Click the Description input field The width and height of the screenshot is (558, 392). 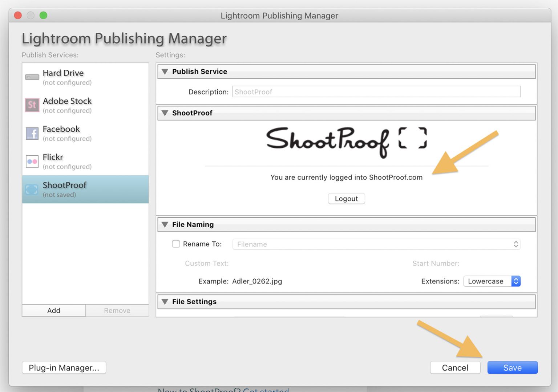376,91
